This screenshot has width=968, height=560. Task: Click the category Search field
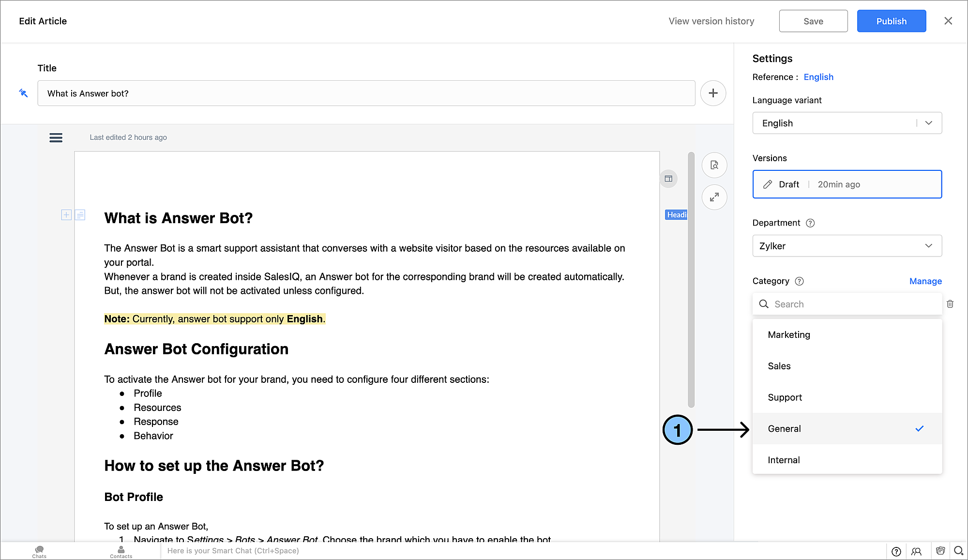point(847,304)
